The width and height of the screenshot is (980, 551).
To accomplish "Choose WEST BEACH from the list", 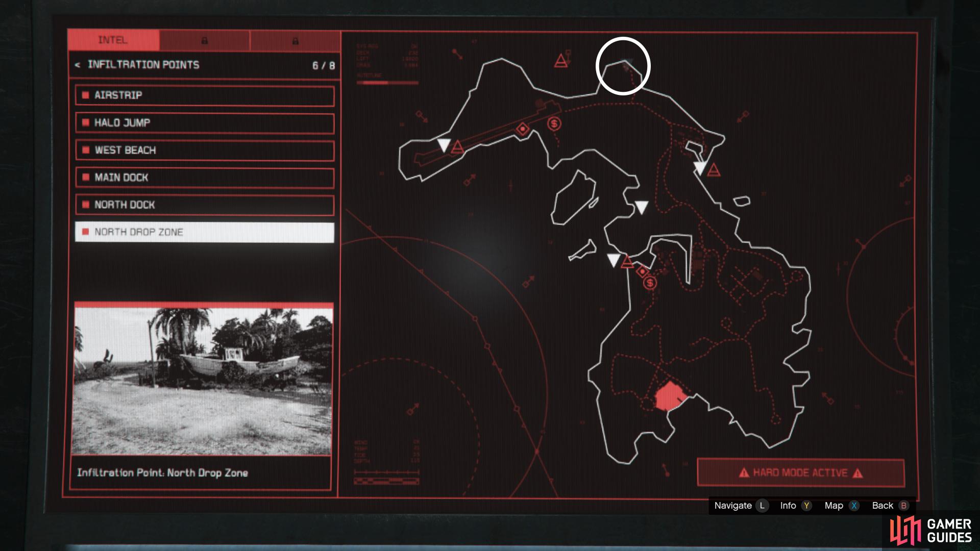I will pos(205,151).
